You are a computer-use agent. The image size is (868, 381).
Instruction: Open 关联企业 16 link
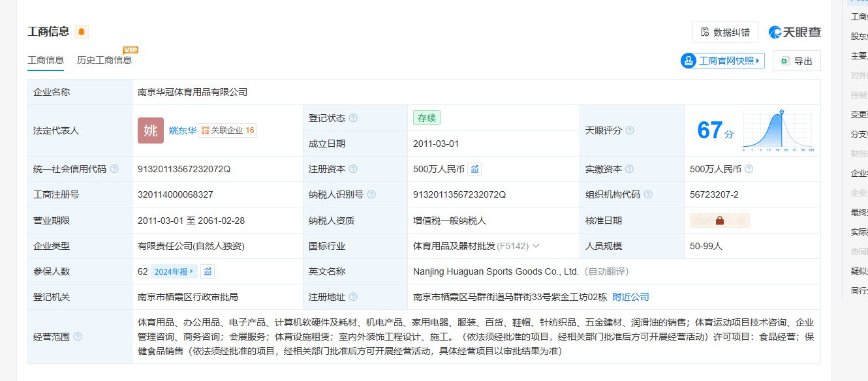228,130
